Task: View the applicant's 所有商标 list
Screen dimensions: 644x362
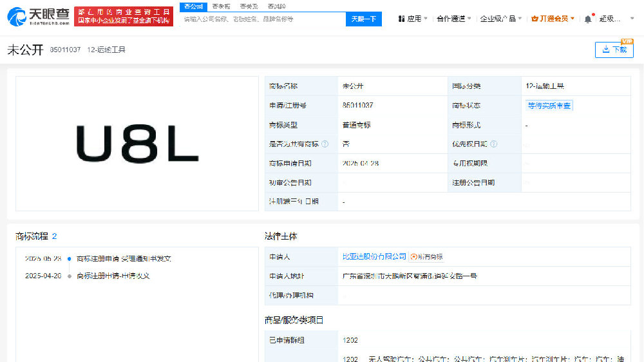Action: pyautogui.click(x=427, y=257)
